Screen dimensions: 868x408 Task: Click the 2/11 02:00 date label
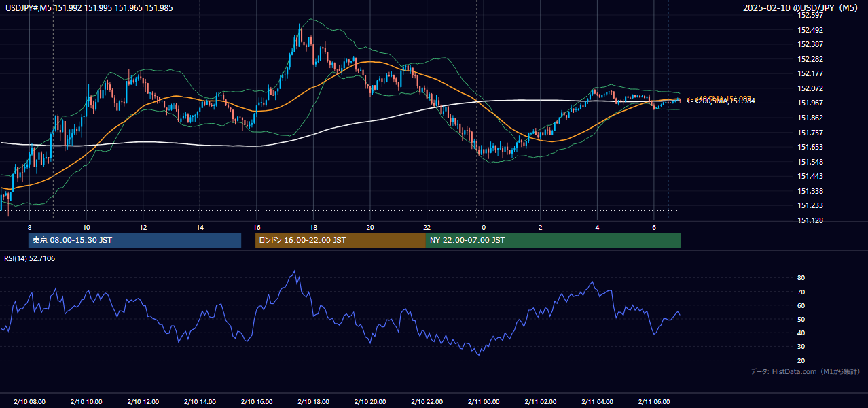pyautogui.click(x=541, y=402)
